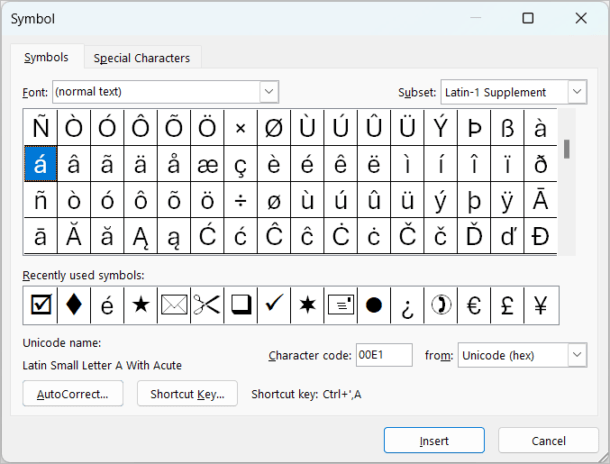Maximize the Symbol dialog window
Image resolution: width=610 pixels, height=464 pixels.
coord(528,18)
